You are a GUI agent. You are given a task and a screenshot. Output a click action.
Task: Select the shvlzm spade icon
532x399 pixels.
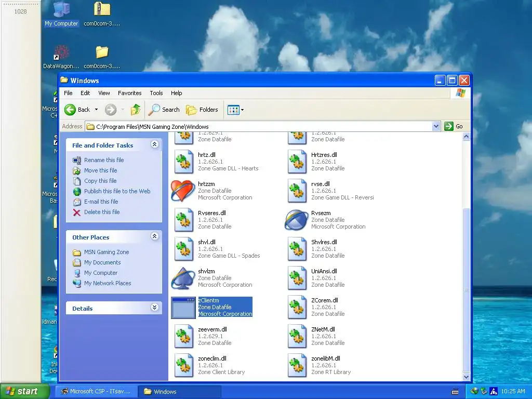(x=183, y=278)
